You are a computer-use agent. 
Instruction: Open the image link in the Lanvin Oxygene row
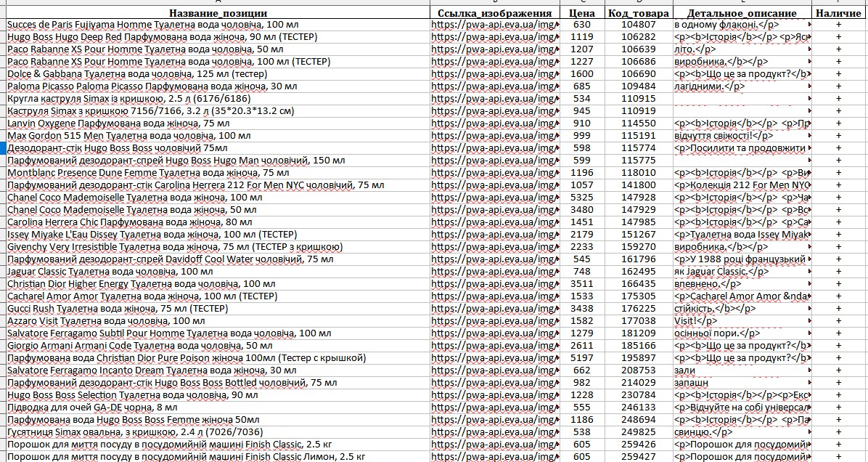495,123
